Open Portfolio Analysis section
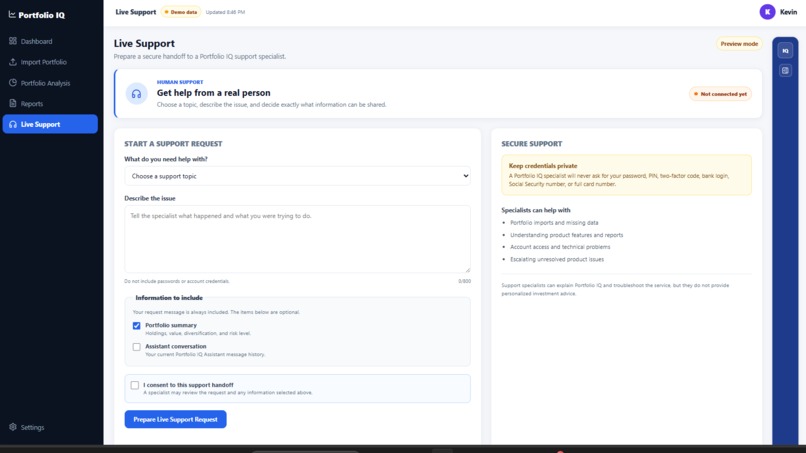 (50, 83)
